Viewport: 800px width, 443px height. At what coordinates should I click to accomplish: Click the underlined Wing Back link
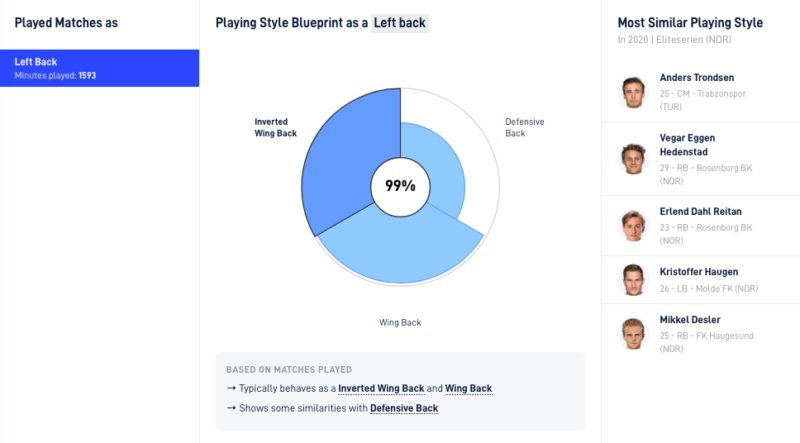coord(468,388)
